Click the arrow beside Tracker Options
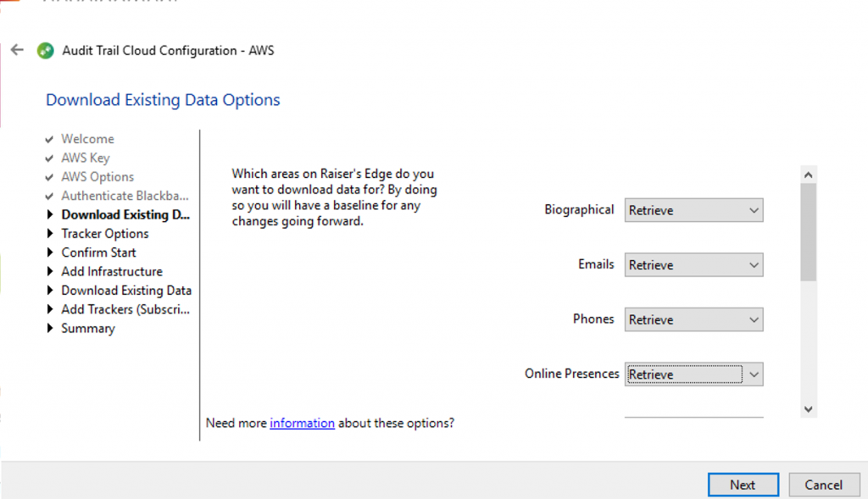Image resolution: width=868 pixels, height=499 pixels. point(51,234)
